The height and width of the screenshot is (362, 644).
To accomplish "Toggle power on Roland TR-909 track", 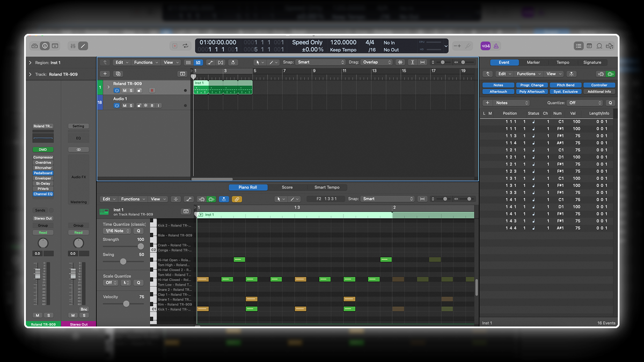I will [116, 91].
